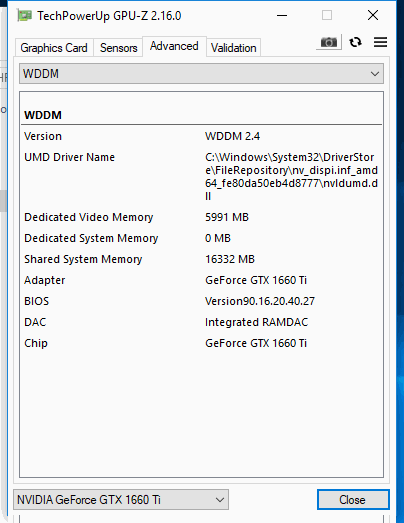Select the '5991 MB' dedicated video memory value
Viewport: 404px width, 523px height.
click(227, 217)
